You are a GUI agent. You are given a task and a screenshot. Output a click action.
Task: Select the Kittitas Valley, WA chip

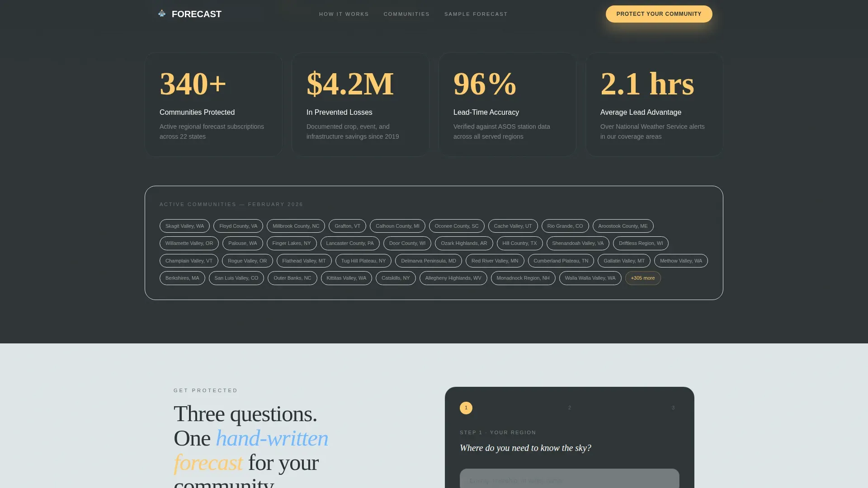346,278
